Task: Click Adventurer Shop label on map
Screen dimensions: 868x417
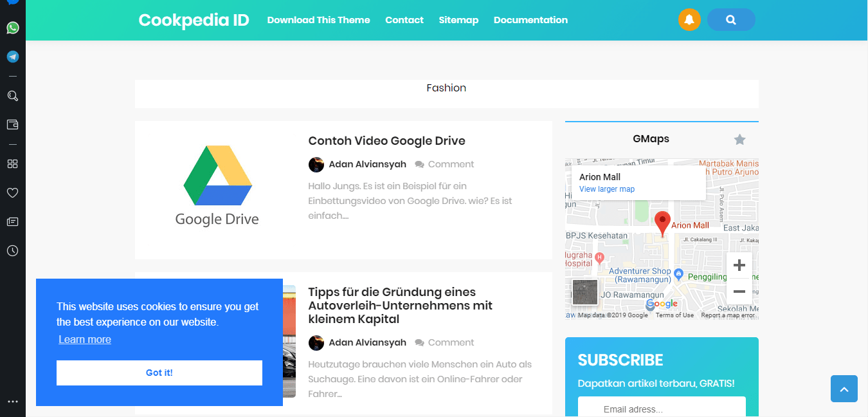Action: [x=640, y=275]
